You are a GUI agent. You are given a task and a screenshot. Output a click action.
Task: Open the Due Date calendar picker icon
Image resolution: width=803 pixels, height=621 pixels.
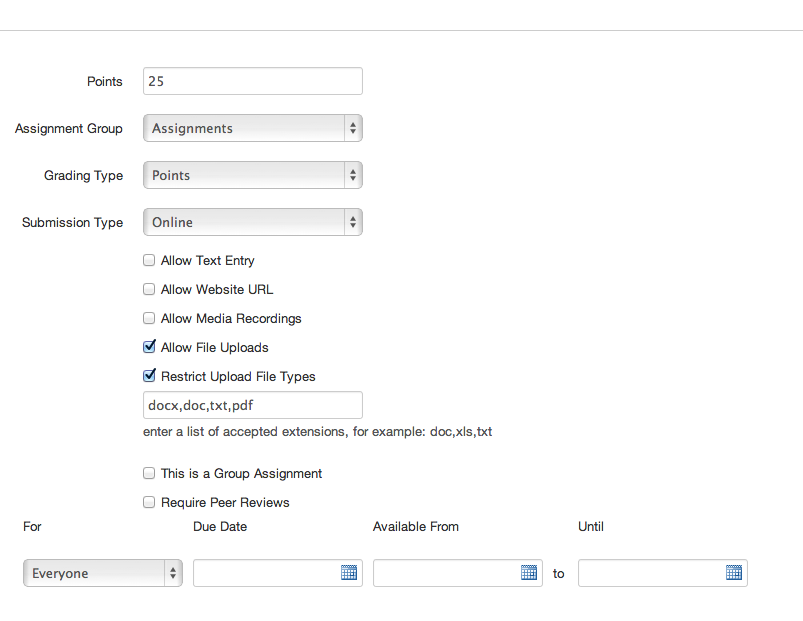[349, 572]
